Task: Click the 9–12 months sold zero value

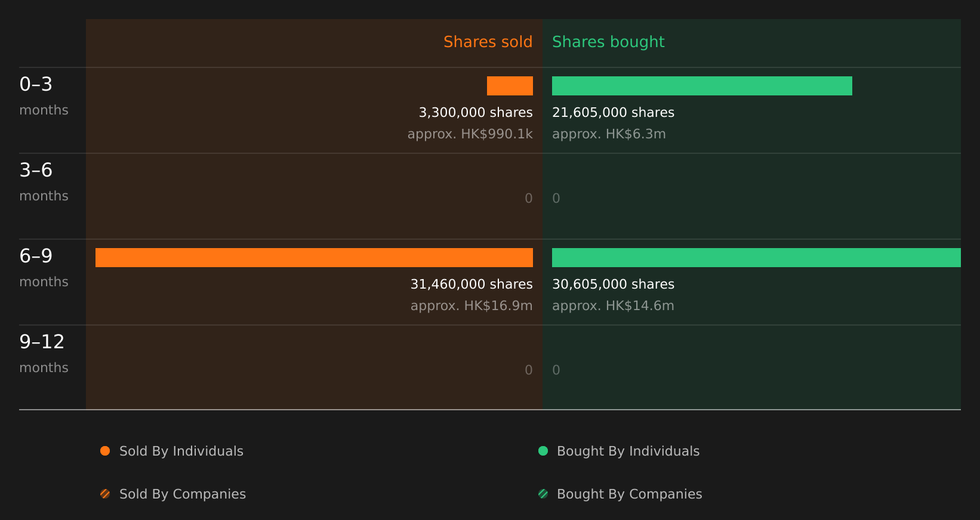Action: tap(529, 370)
